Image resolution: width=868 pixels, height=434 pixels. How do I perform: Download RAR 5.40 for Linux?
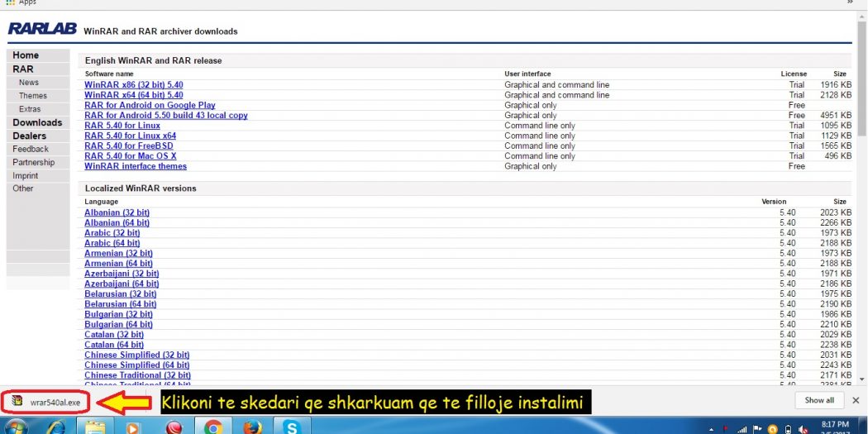pos(122,126)
